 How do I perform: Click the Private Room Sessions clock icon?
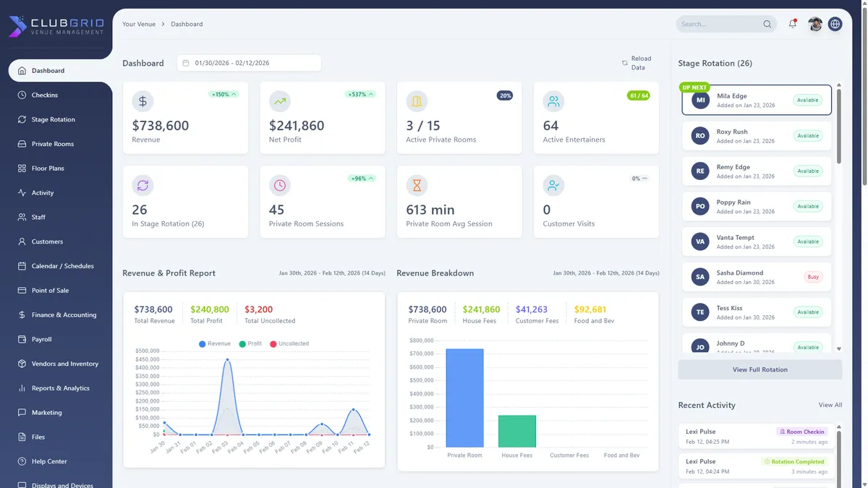(x=280, y=186)
